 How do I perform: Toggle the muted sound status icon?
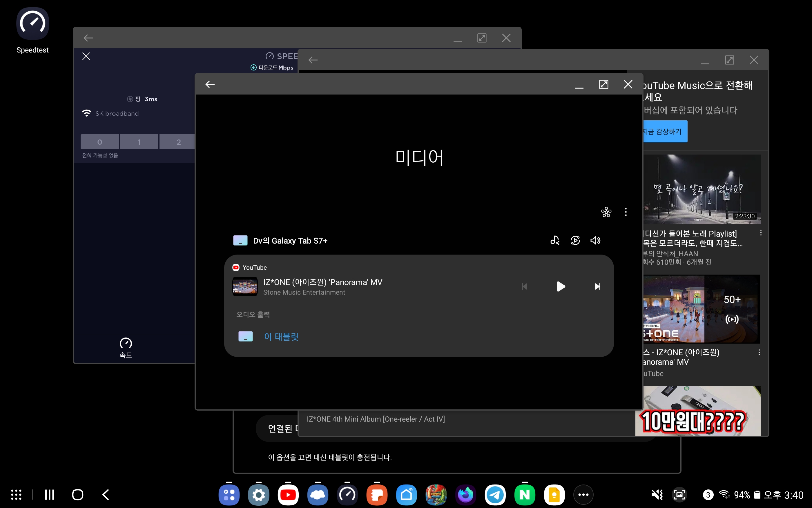(657, 495)
